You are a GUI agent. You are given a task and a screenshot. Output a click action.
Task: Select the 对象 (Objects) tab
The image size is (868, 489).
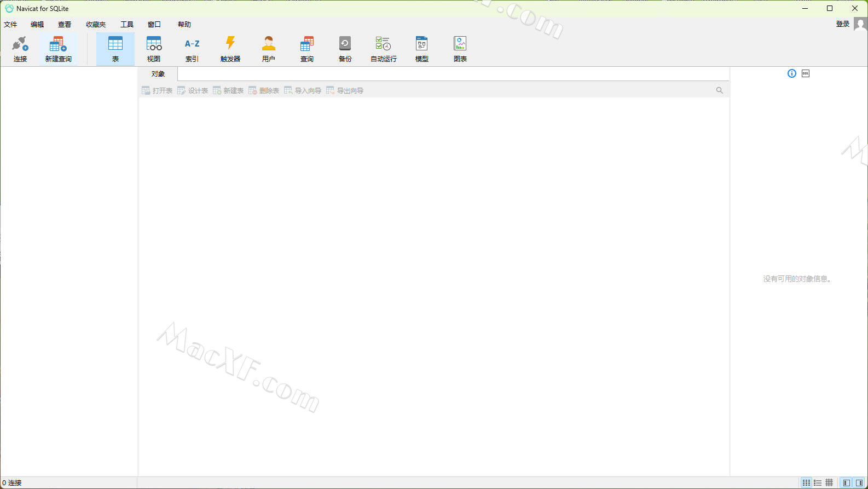click(x=158, y=74)
